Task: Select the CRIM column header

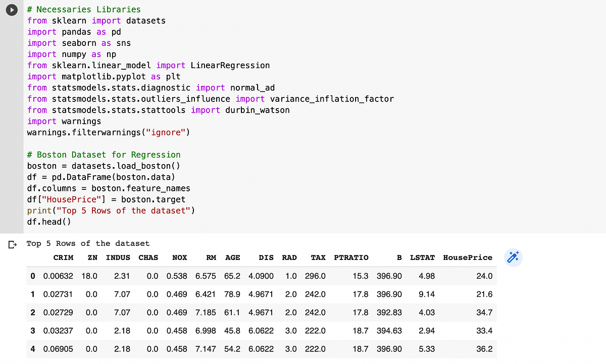Action: click(x=63, y=257)
